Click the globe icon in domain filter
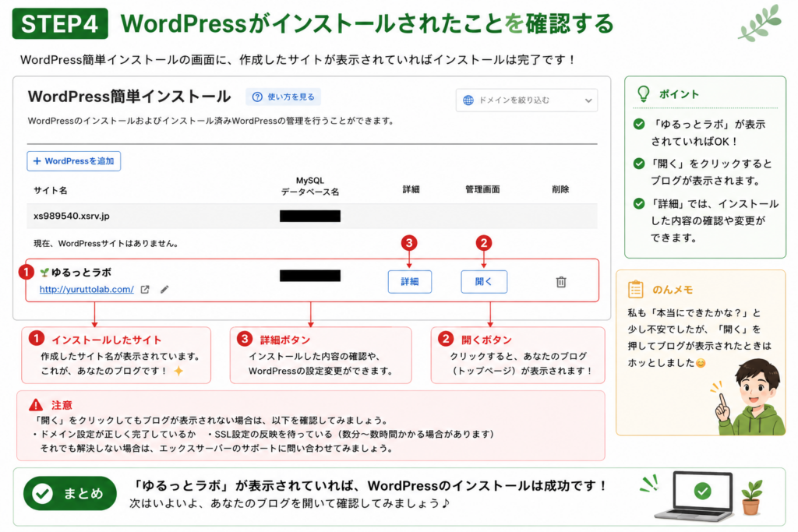The height and width of the screenshot is (532, 798). (468, 100)
